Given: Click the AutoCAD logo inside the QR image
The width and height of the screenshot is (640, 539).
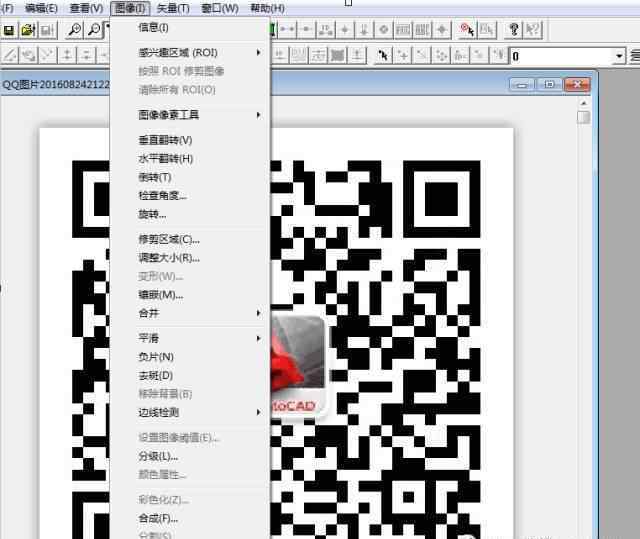Looking at the screenshot, I should click(x=298, y=365).
